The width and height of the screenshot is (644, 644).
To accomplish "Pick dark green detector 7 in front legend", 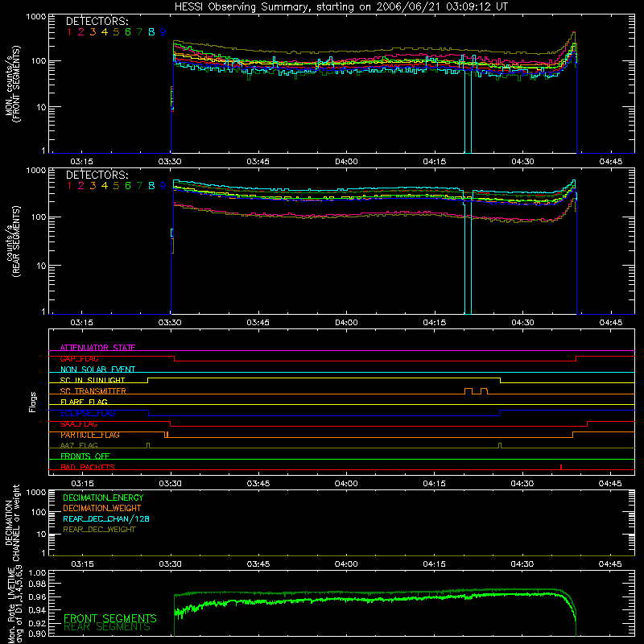I will [139, 32].
